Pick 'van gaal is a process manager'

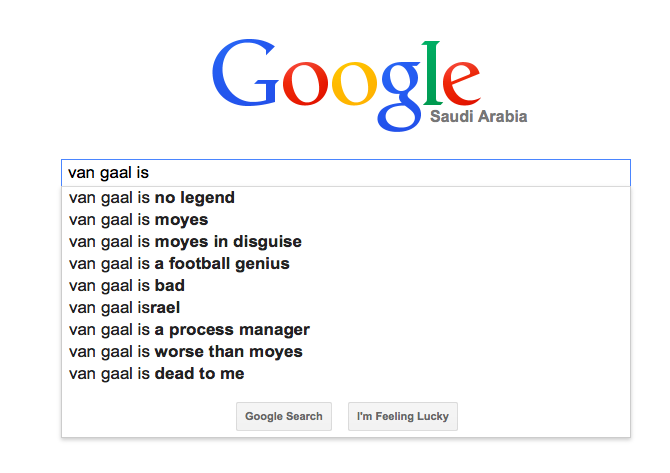click(189, 330)
